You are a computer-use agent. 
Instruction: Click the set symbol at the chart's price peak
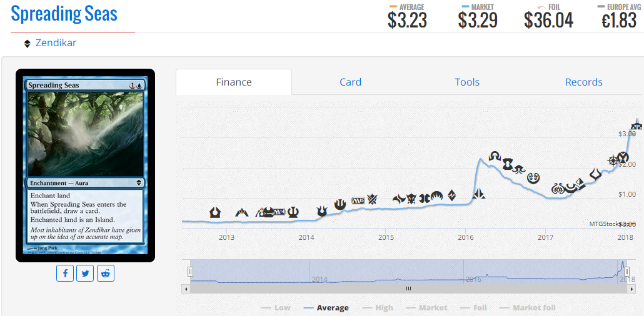(x=636, y=125)
